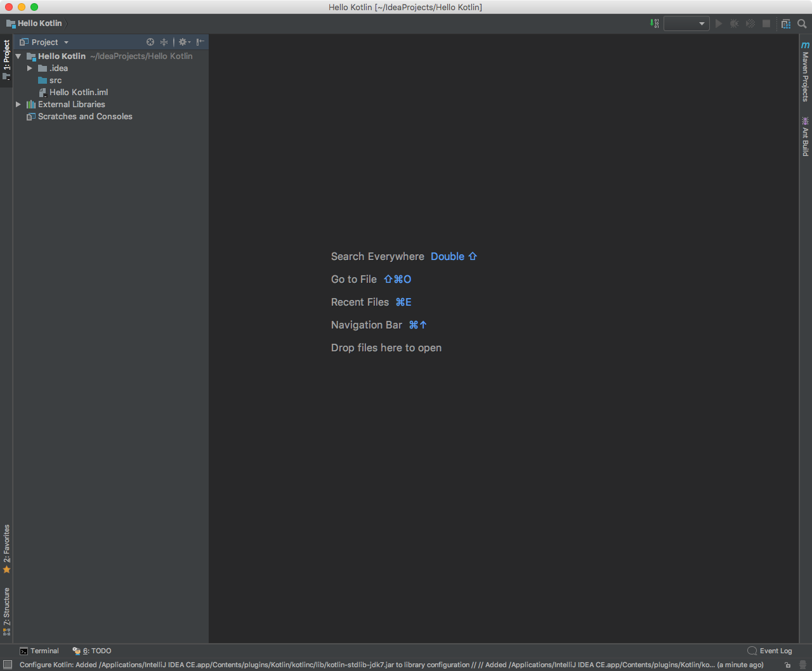Click the Hide Project panel icon
This screenshot has width=812, height=671.
[200, 42]
